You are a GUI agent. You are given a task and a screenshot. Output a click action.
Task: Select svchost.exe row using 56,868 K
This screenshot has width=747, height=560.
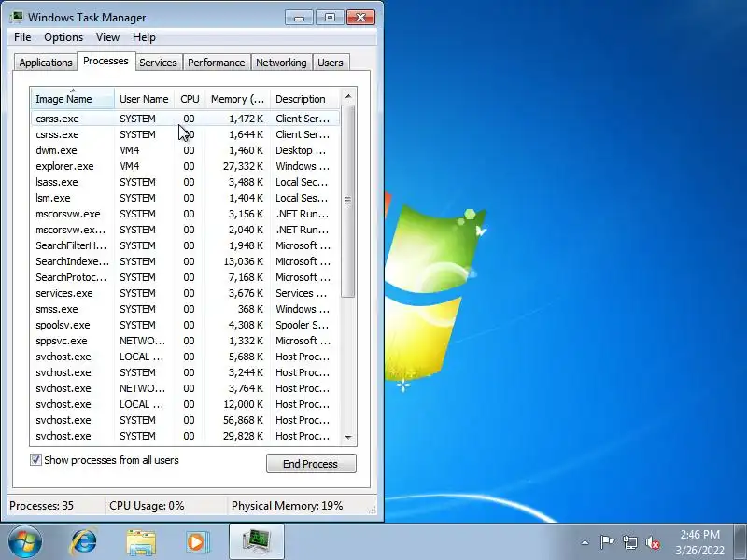tap(185, 420)
